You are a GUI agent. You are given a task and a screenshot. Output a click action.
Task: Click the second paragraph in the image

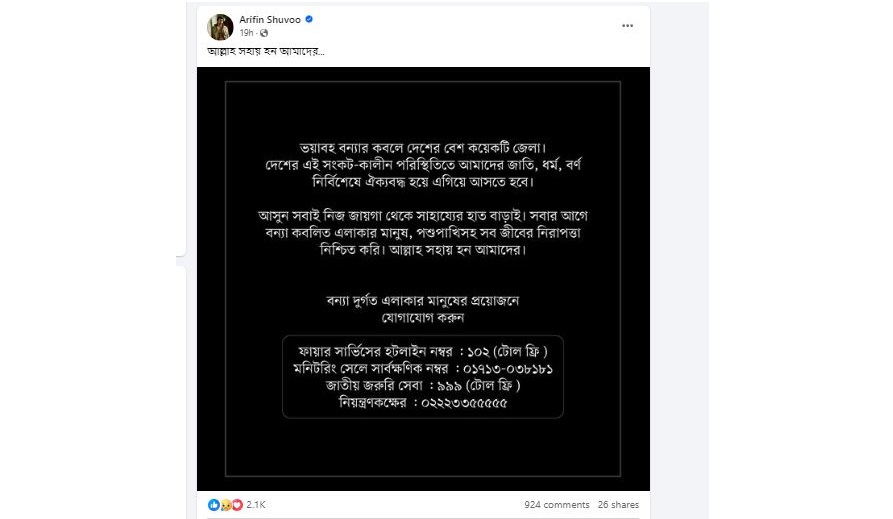click(x=423, y=232)
